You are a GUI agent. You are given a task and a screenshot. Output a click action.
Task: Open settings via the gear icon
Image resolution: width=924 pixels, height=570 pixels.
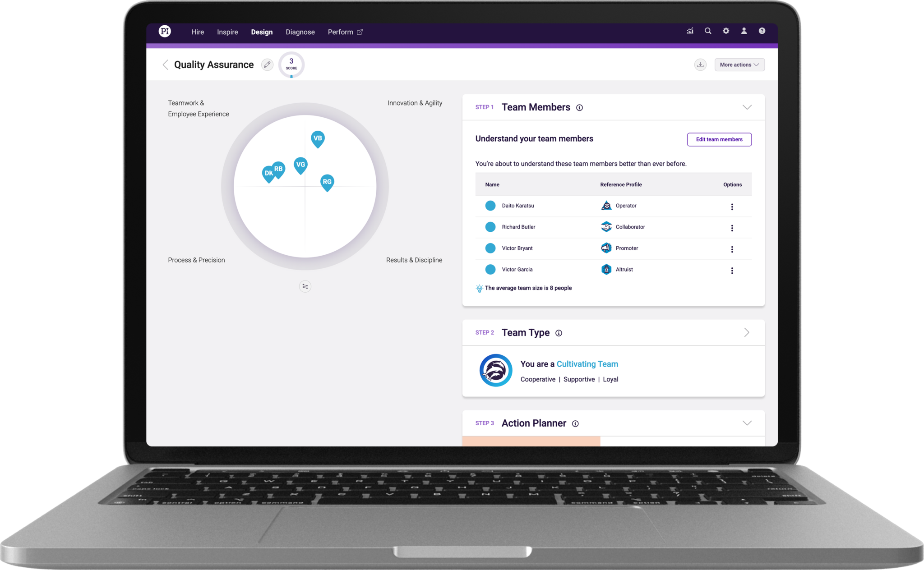click(x=725, y=31)
